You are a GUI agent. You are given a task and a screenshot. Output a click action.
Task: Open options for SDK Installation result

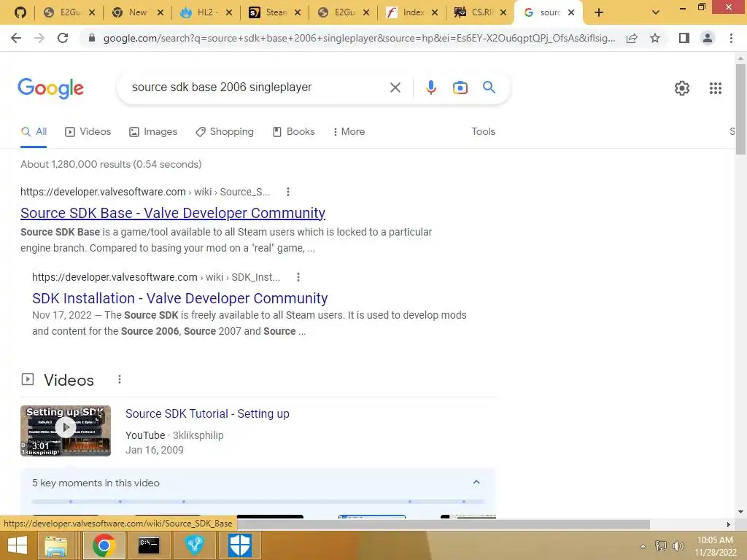point(298,277)
